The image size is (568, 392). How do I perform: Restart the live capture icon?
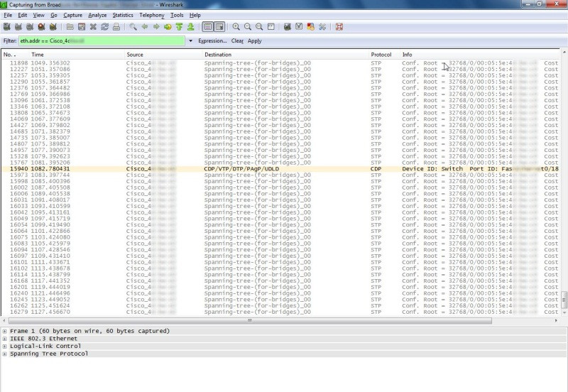point(53,27)
